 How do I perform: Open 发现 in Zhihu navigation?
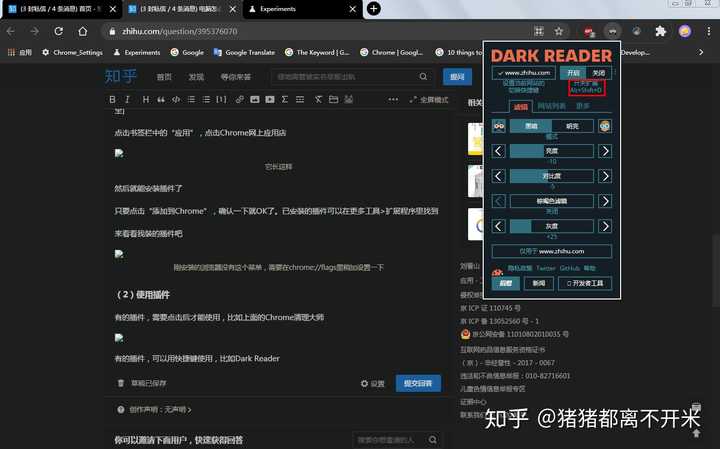[x=196, y=77]
